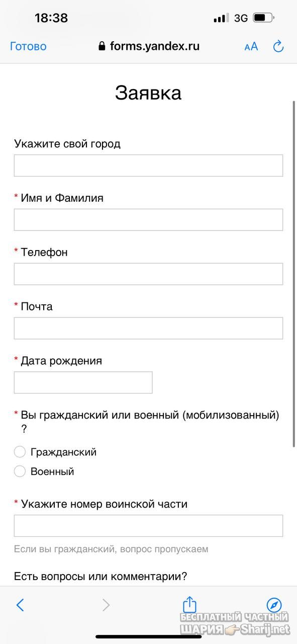Focus the номер воинской части field
This screenshot has height=644, width=297.
148,526
